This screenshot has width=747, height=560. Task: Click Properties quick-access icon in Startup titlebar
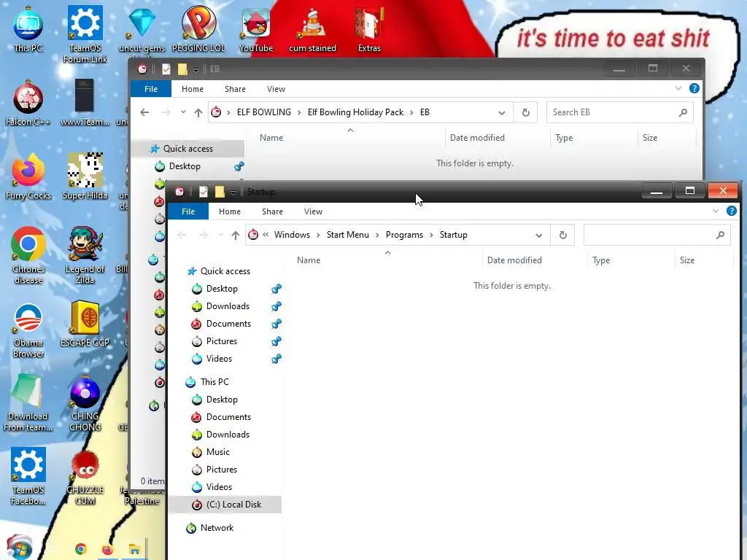pyautogui.click(x=204, y=192)
